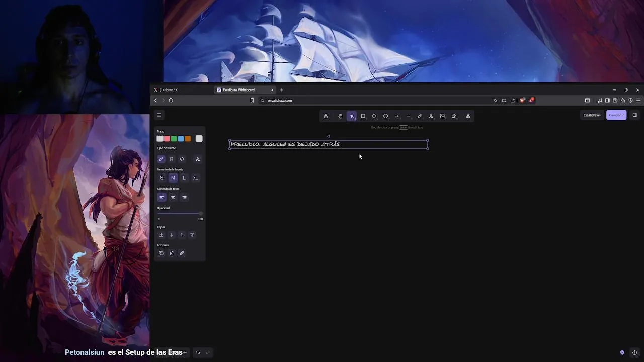Select the Rectangle shape tool
The image size is (644, 362).
click(363, 116)
